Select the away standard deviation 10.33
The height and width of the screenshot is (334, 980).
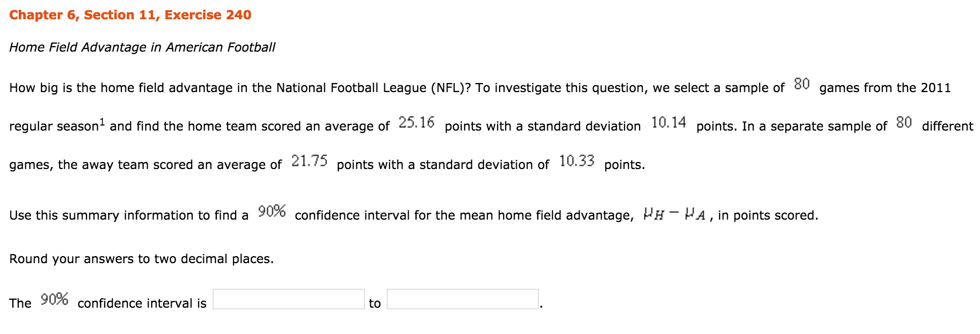click(577, 160)
